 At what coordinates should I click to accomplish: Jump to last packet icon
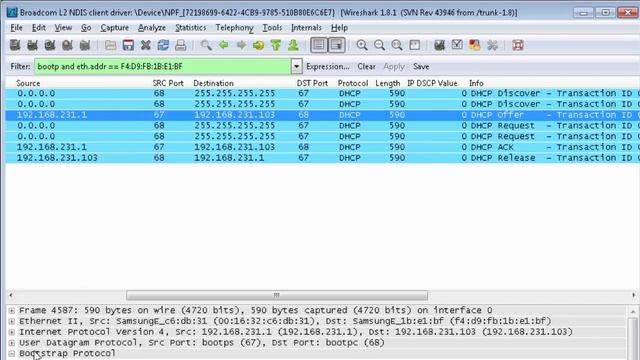293,45
